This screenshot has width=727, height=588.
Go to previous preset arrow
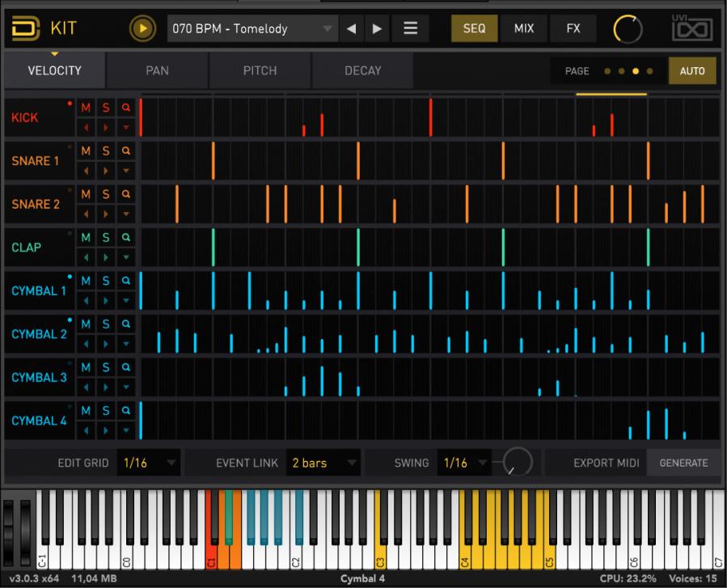pos(351,29)
